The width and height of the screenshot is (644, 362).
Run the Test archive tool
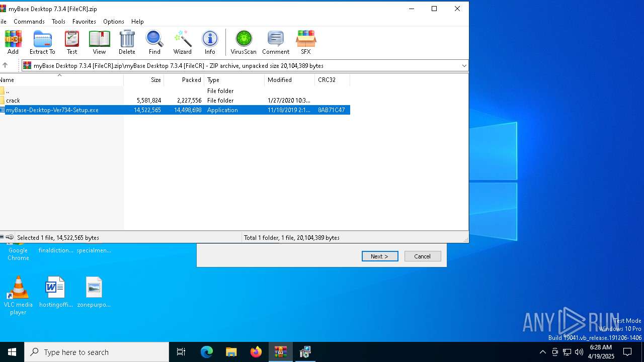pos(72,43)
